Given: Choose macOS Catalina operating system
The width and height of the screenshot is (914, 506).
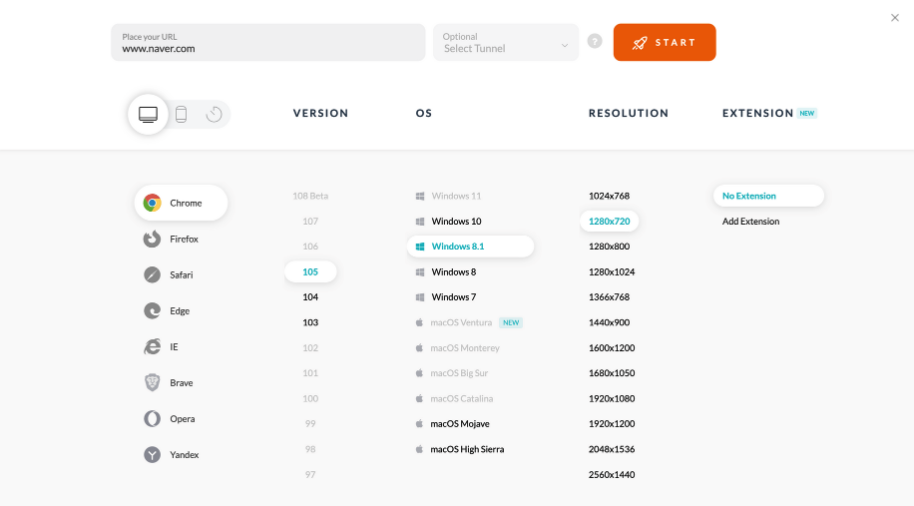Looking at the screenshot, I should click(454, 399).
